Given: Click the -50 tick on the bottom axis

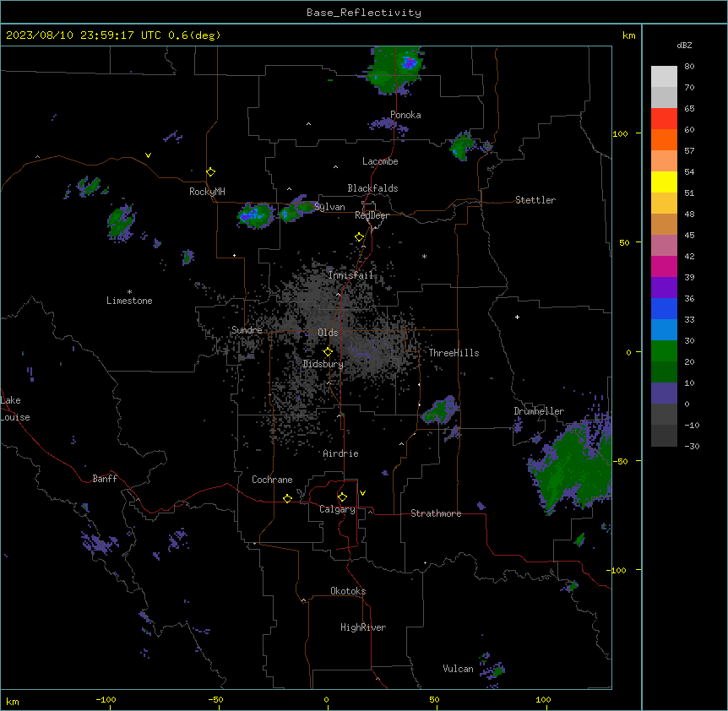Looking at the screenshot, I should coord(215,699).
